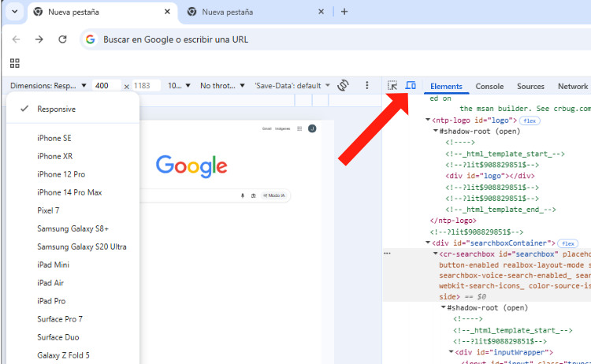Open device toolbar more options menu
This screenshot has height=364, width=591.
click(x=366, y=86)
